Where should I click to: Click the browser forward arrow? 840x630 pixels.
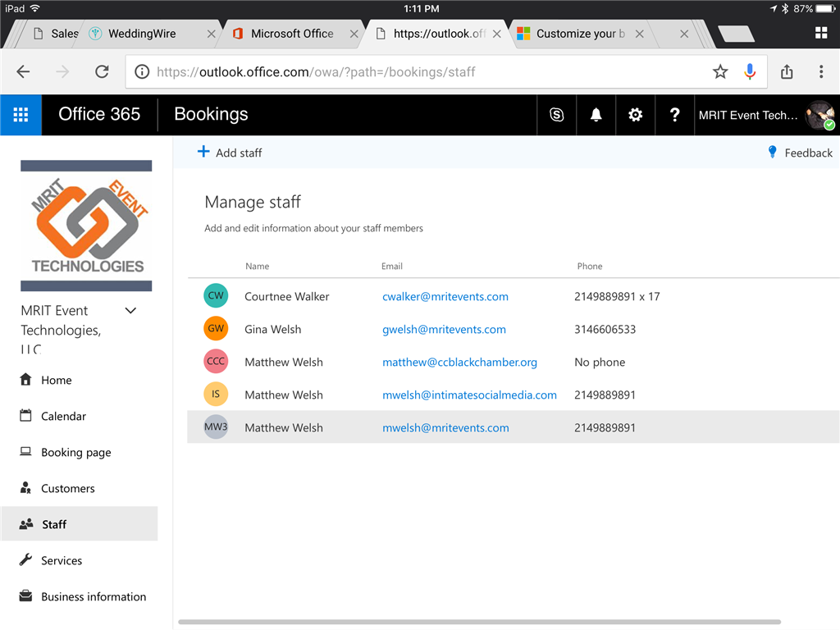coord(62,72)
